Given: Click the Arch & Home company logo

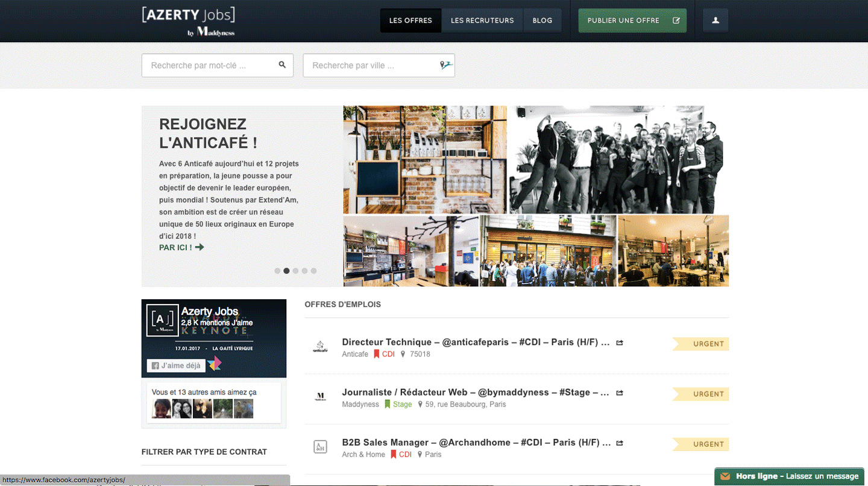Looking at the screenshot, I should click(320, 447).
